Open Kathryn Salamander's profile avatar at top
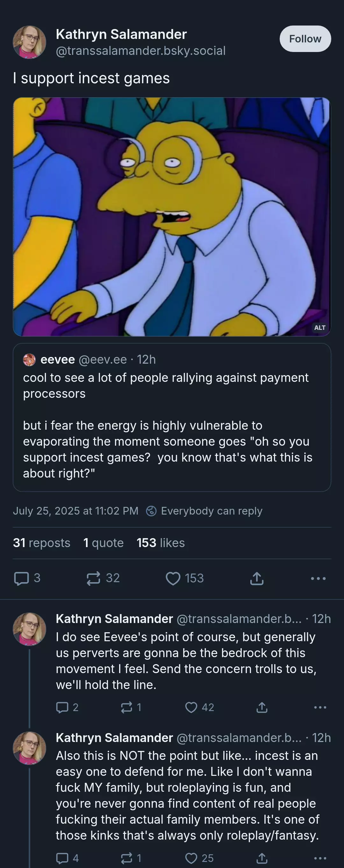 click(29, 42)
